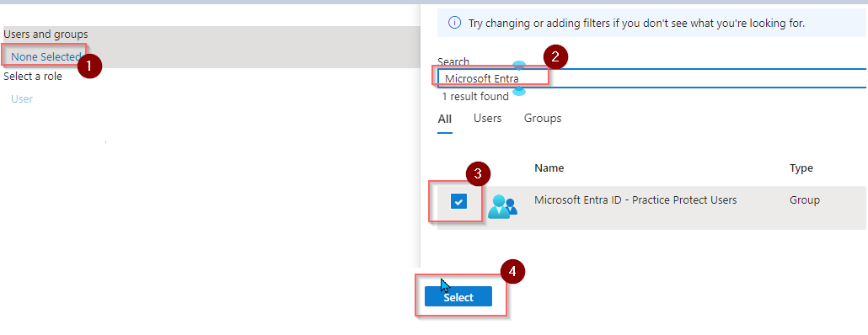Switch to the Groups tab

click(543, 119)
